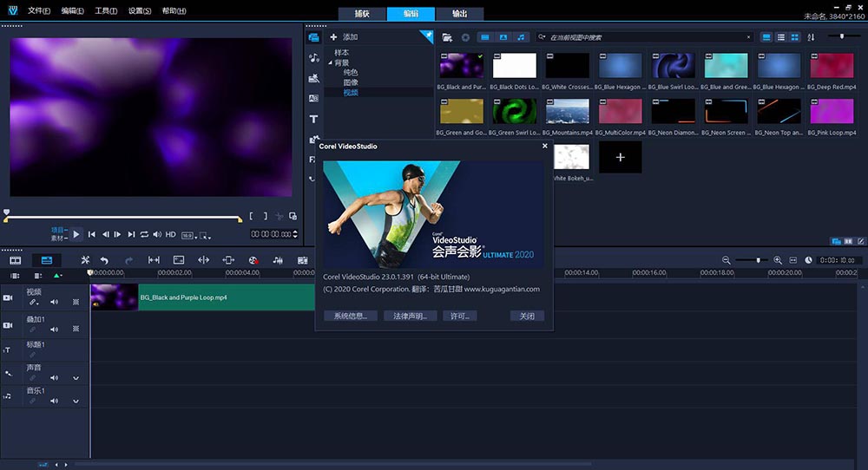This screenshot has height=470, width=868.
Task: Mute the 叠加1 overlay track
Action: [x=54, y=329]
